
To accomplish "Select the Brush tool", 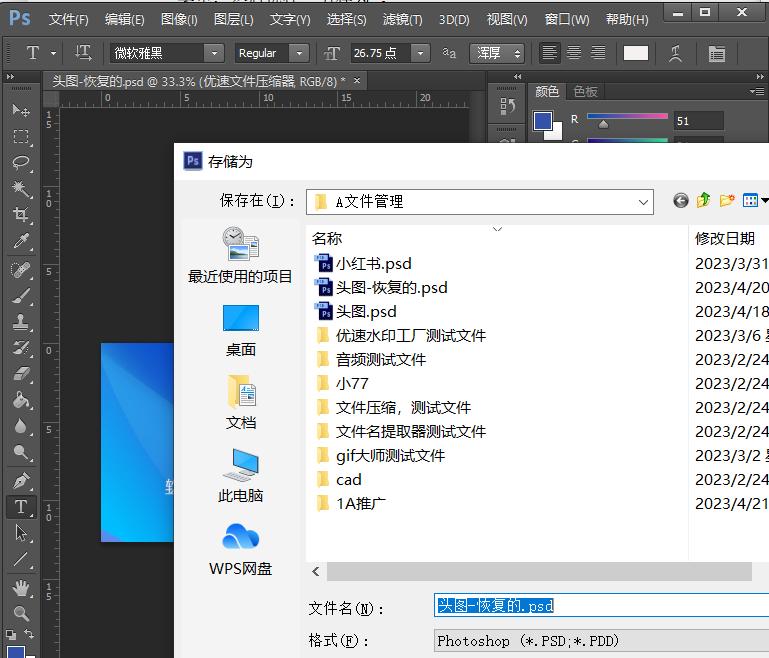I will click(x=20, y=296).
